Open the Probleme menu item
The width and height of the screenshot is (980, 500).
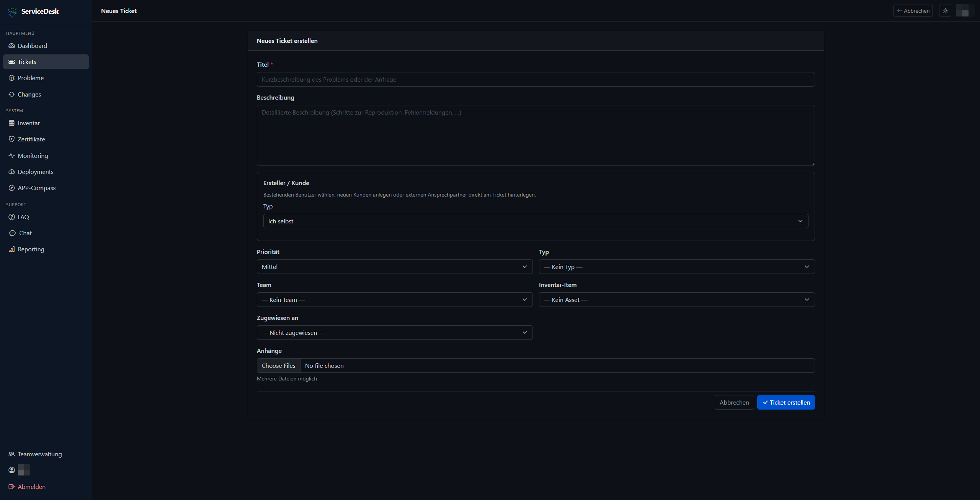(x=46, y=78)
